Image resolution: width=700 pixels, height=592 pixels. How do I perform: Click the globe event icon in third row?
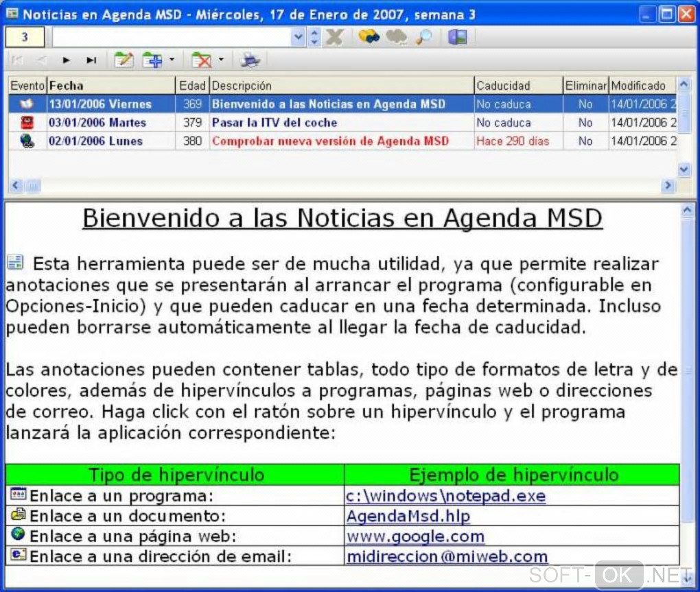click(x=27, y=141)
